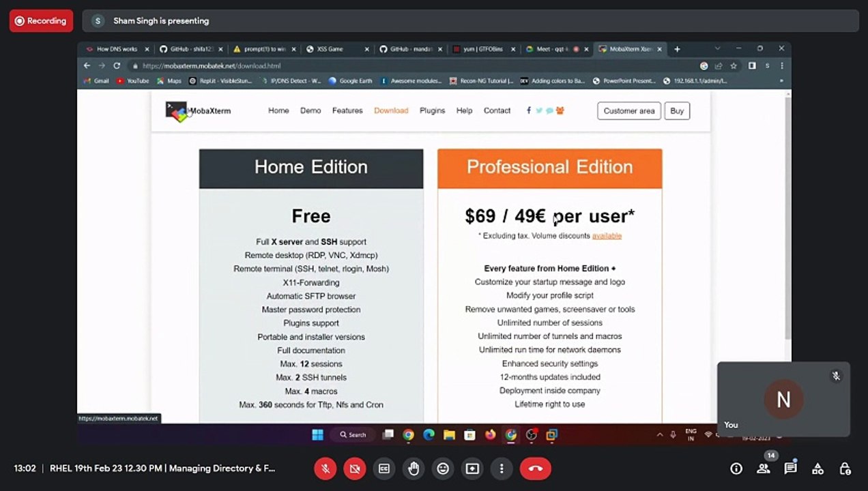Image resolution: width=868 pixels, height=491 pixels.
Task: Open the Windows Start menu
Action: 317,434
